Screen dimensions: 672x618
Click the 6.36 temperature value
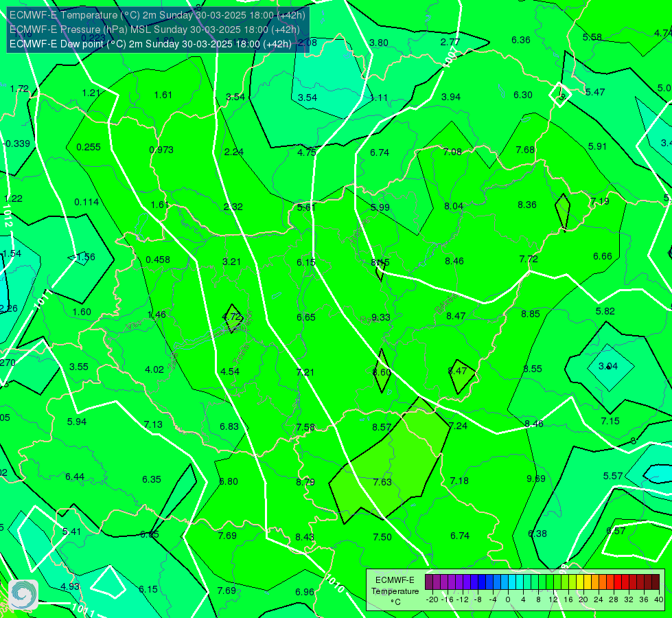coord(521,40)
